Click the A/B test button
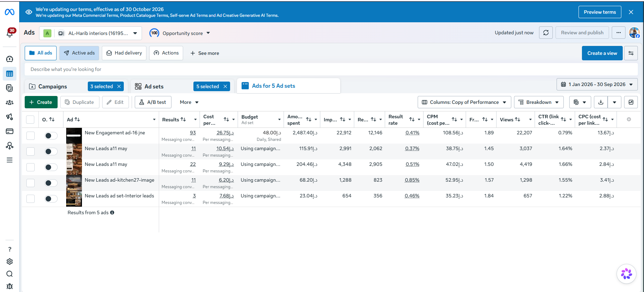The image size is (644, 292). tap(153, 102)
